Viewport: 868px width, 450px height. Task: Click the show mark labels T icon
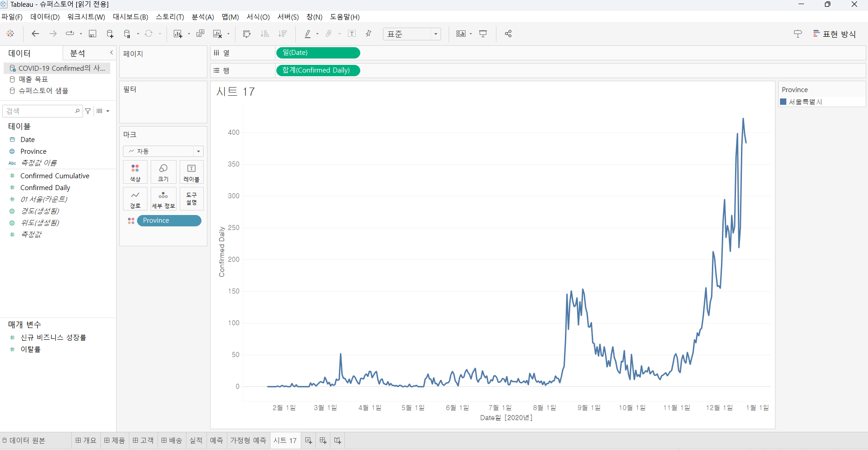pyautogui.click(x=352, y=34)
